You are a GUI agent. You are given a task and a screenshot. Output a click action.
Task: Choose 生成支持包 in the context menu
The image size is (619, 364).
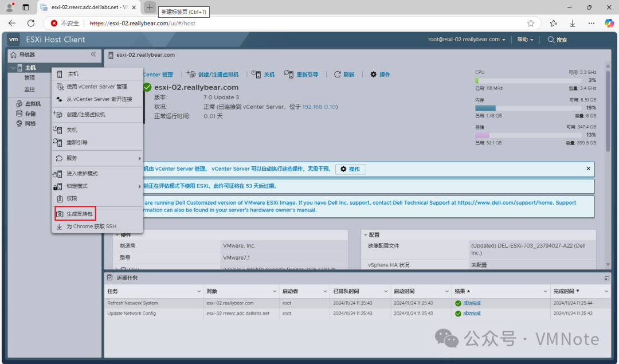coord(76,214)
